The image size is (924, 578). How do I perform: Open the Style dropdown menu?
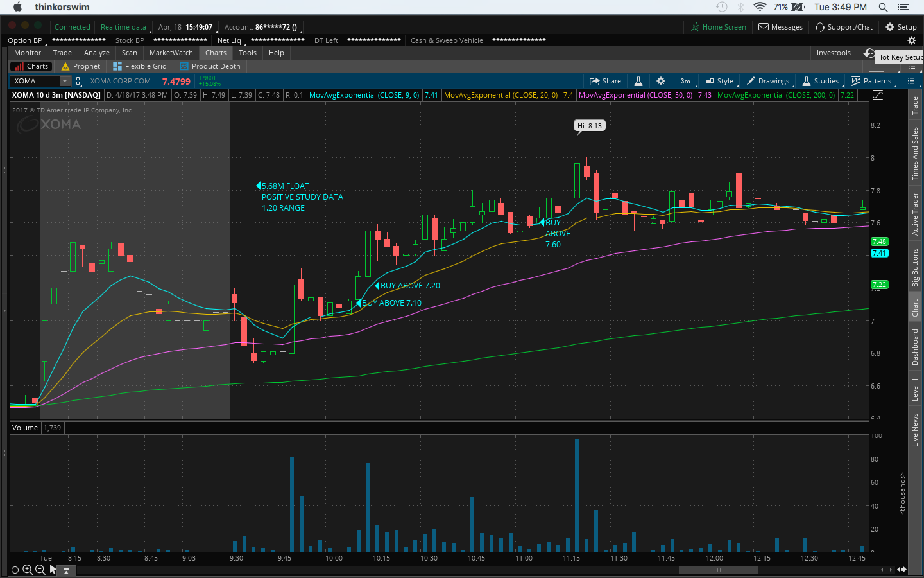tap(719, 81)
